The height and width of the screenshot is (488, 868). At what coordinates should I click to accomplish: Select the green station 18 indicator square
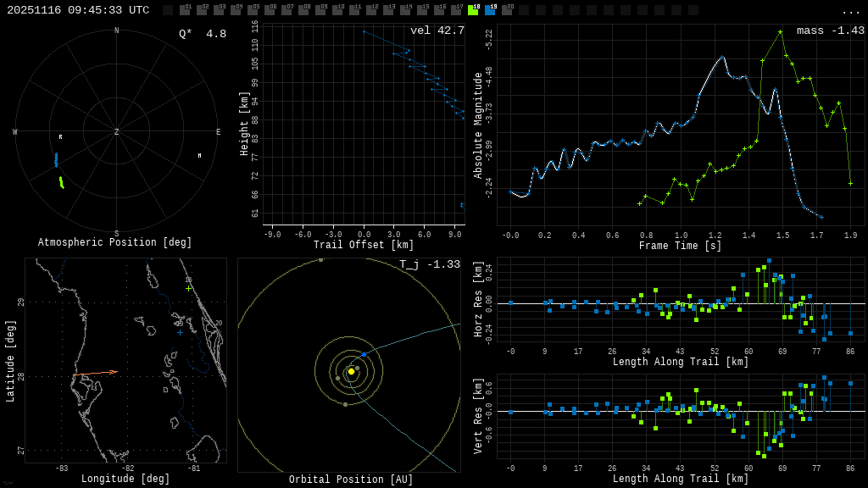pyautogui.click(x=473, y=10)
